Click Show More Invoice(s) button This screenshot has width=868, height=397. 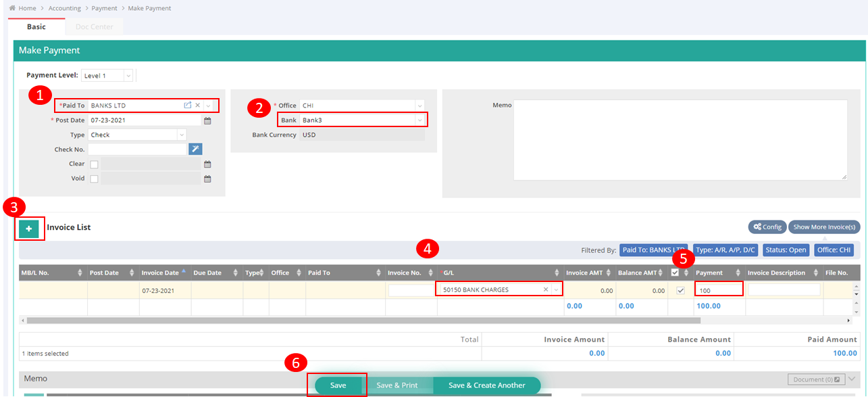pos(824,227)
